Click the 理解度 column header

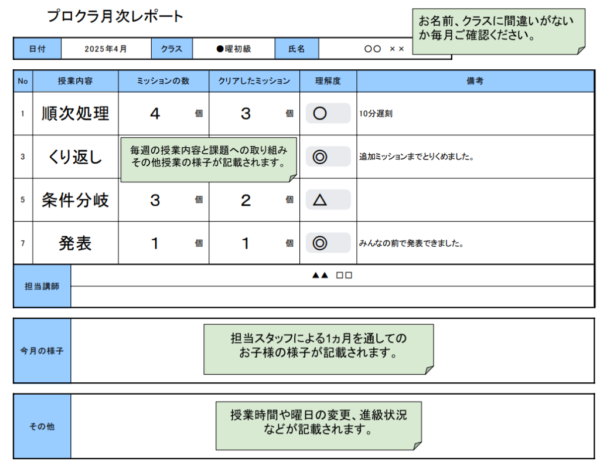tap(328, 80)
